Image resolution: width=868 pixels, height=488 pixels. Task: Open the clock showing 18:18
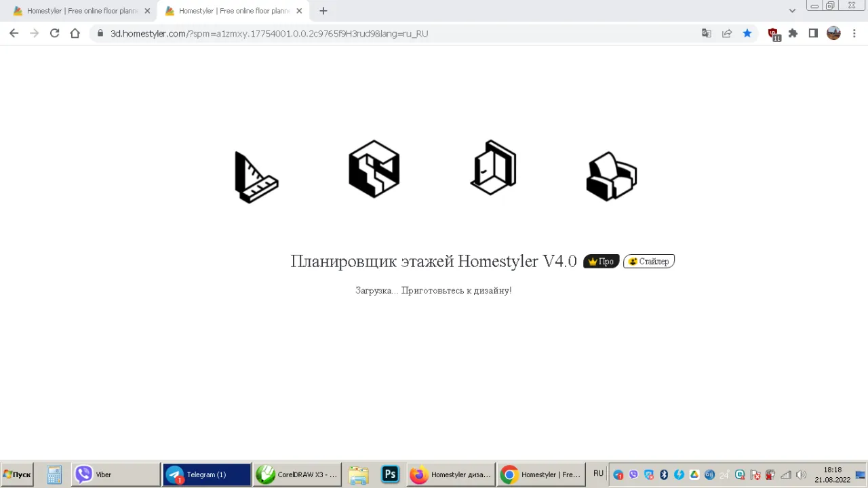click(833, 474)
